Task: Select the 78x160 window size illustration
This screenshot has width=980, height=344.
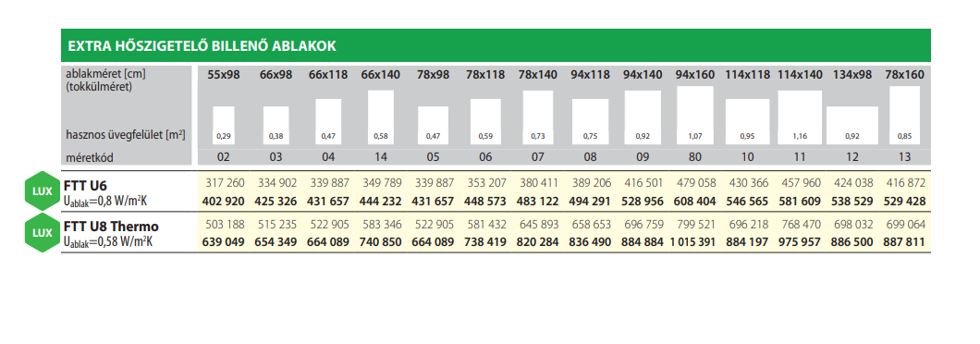Action: 904,115
